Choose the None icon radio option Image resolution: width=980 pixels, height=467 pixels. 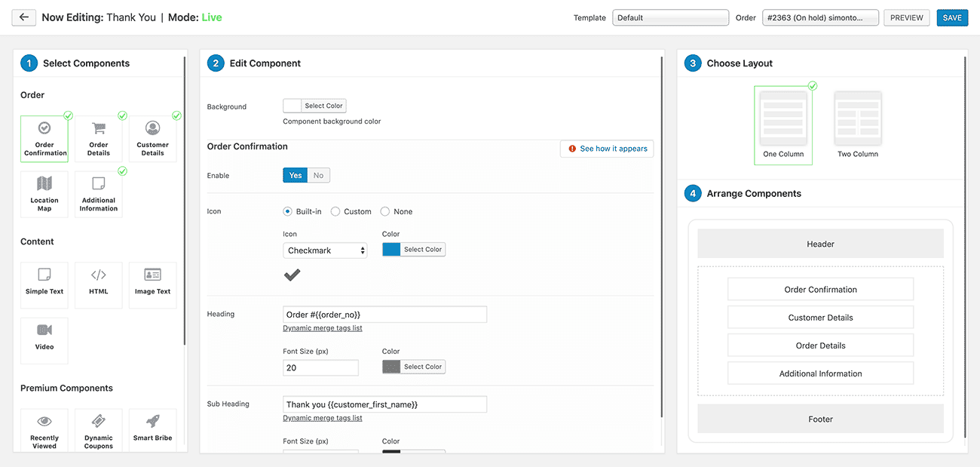(x=385, y=212)
